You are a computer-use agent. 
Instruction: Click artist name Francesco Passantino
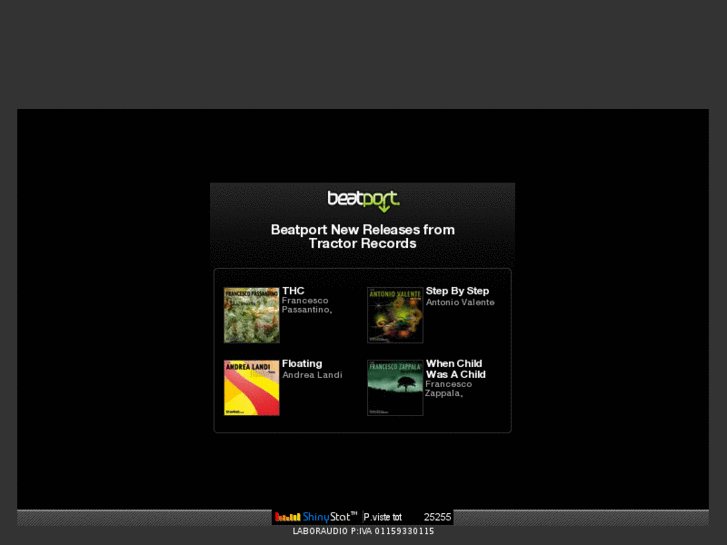306,305
